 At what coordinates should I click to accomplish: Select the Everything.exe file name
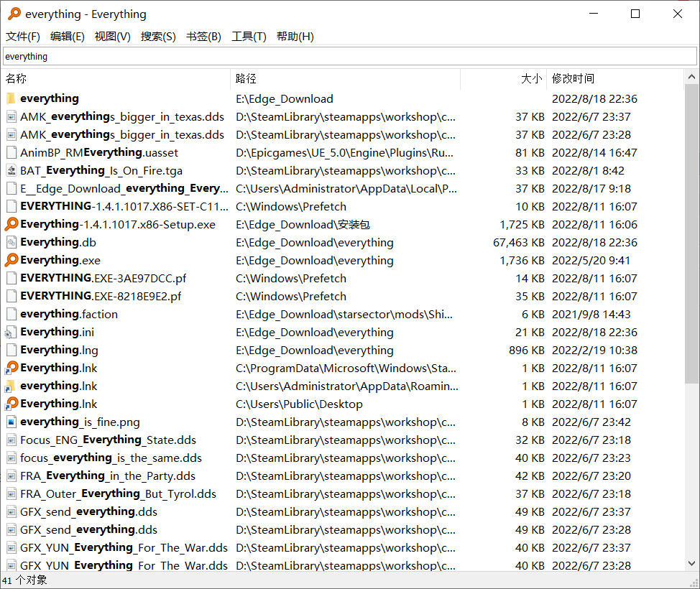[60, 260]
